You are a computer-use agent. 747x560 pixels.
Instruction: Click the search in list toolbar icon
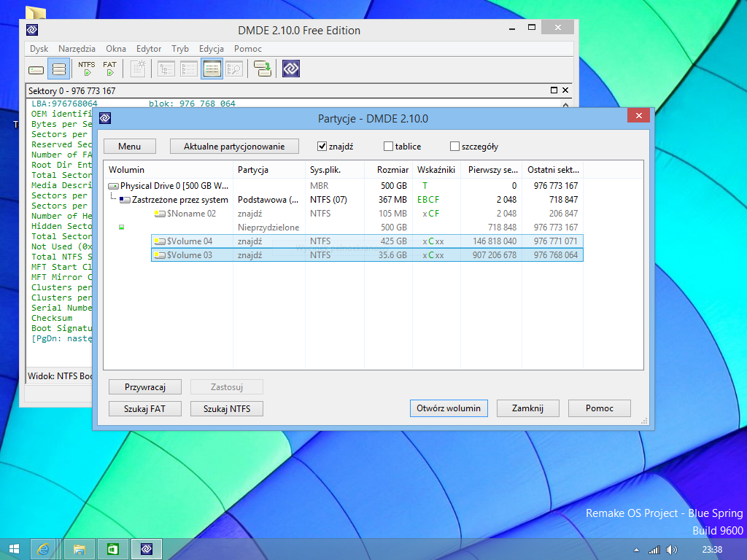point(234,69)
